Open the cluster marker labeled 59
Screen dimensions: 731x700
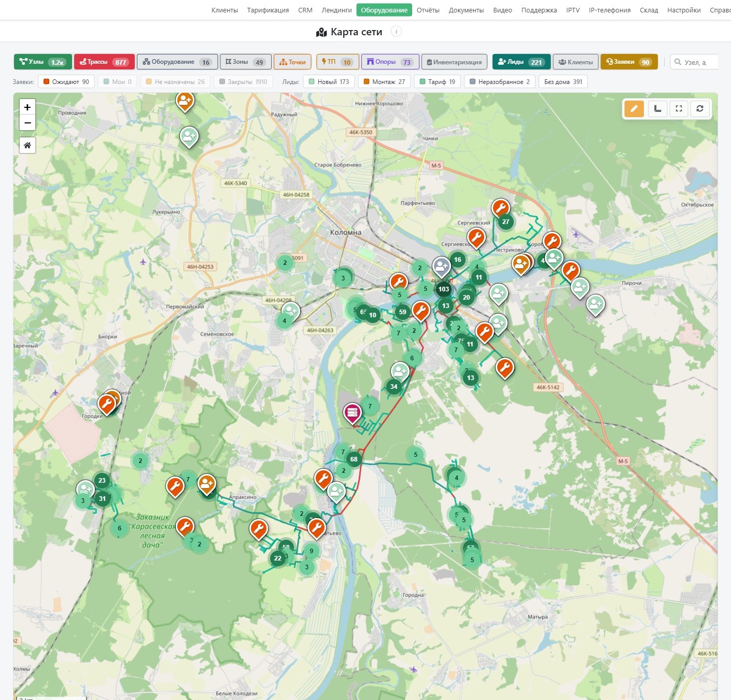point(403,312)
